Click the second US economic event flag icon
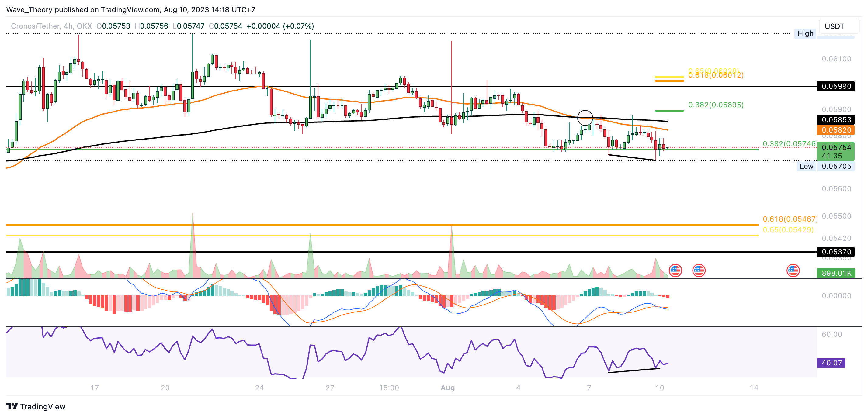Screen dimensions: 868x417 pyautogui.click(x=699, y=270)
